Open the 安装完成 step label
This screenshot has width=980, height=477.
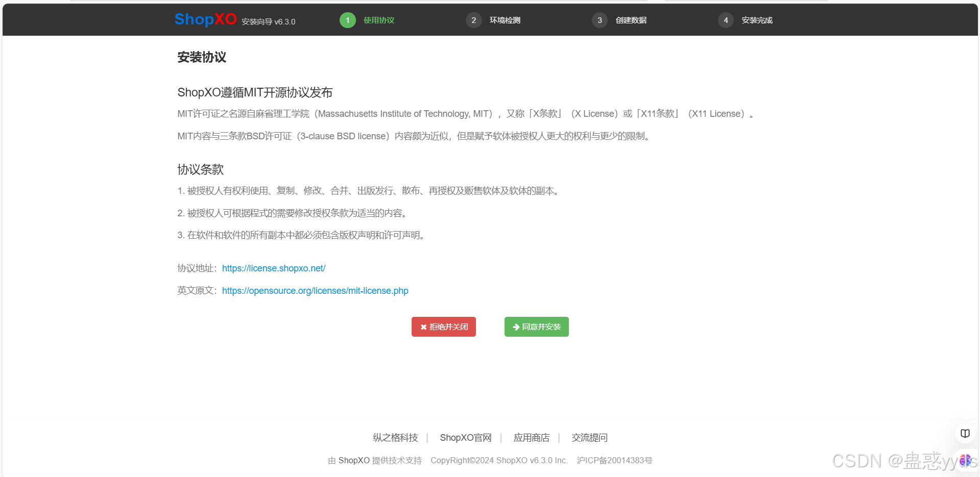(757, 20)
